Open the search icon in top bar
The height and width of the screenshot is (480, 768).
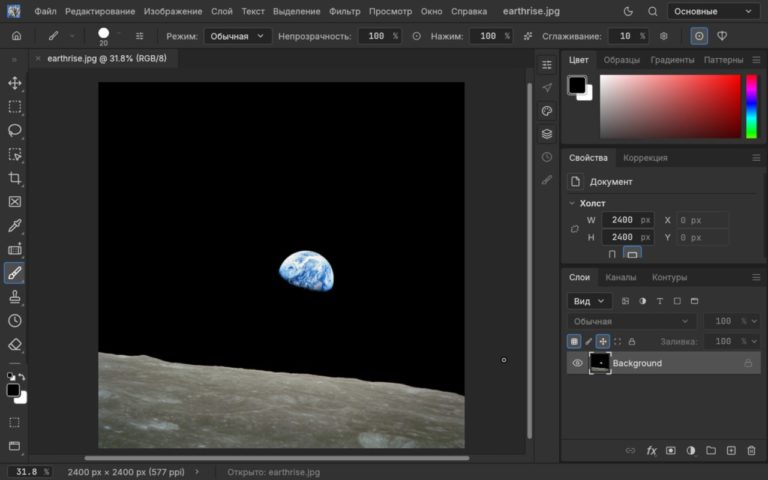(x=652, y=11)
